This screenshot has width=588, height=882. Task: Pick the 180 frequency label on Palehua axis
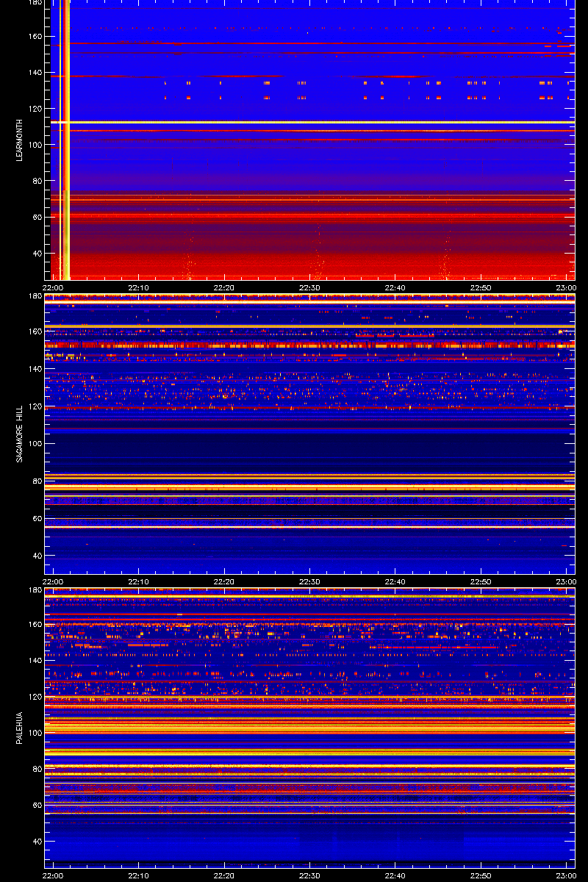(x=36, y=591)
